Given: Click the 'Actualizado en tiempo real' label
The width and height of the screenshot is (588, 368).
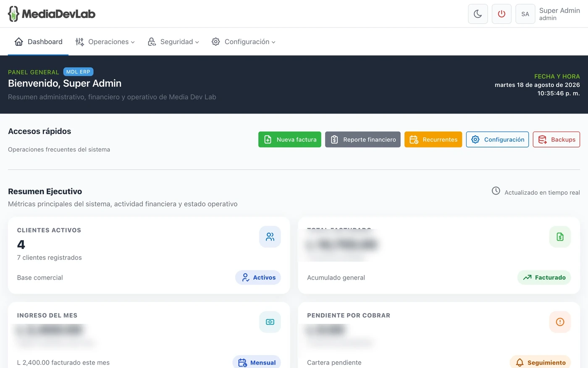Looking at the screenshot, I should click(542, 193).
